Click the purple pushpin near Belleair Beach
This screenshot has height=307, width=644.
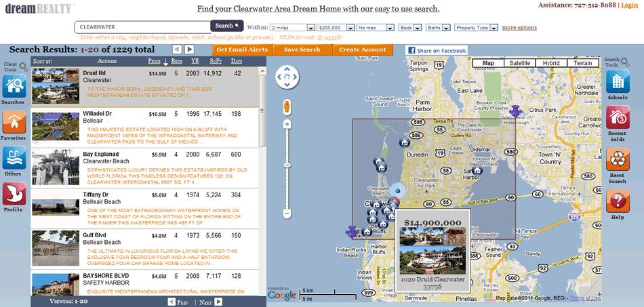(x=352, y=232)
